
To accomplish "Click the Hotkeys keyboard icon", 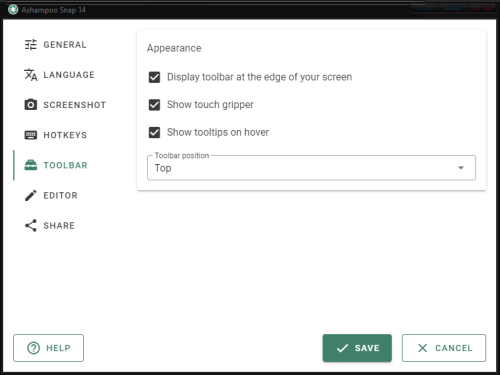I will point(31,135).
